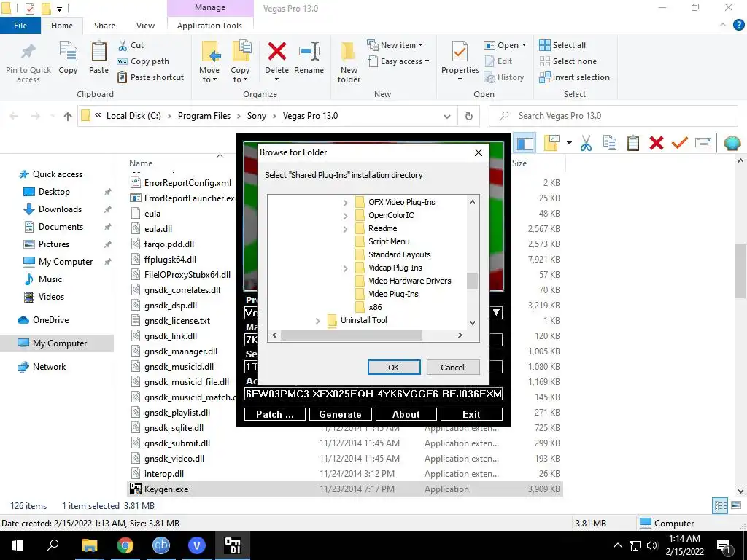Screen dimensions: 747x560
Task: Expand the Uninstall Tool folder
Action: tap(318, 321)
